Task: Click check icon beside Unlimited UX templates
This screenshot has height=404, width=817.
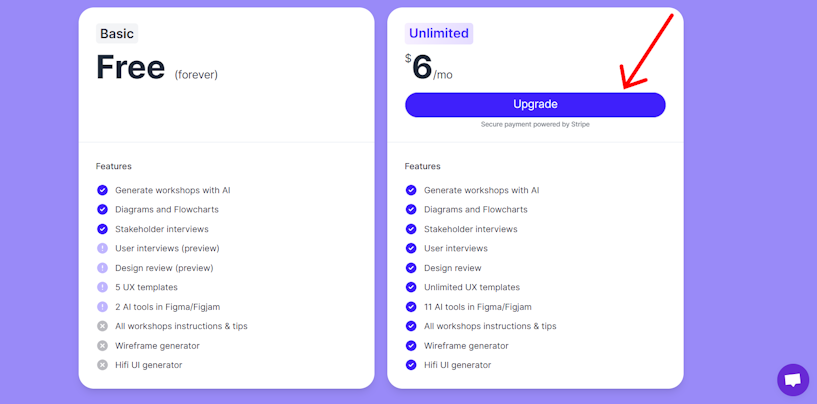Action: click(x=411, y=287)
